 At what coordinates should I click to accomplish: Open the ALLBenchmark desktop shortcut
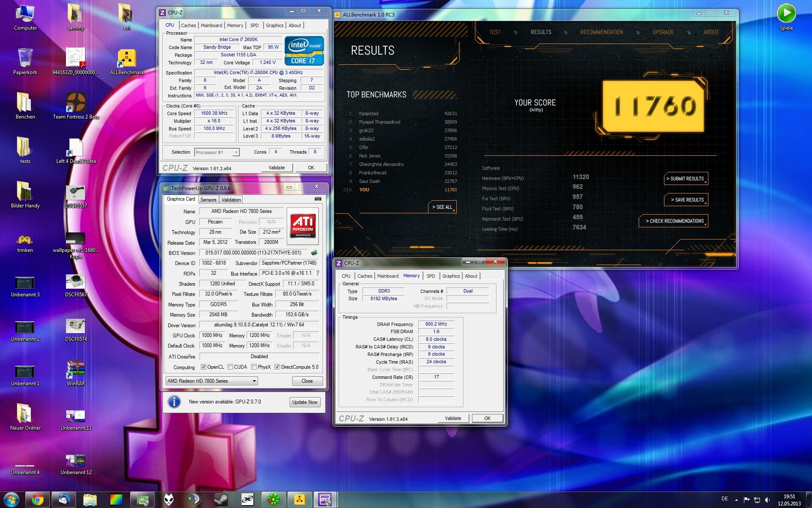tap(127, 61)
